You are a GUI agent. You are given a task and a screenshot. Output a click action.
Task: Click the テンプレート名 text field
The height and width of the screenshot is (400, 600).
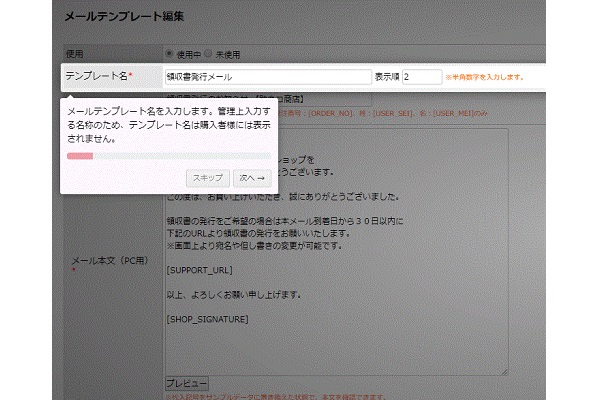267,76
